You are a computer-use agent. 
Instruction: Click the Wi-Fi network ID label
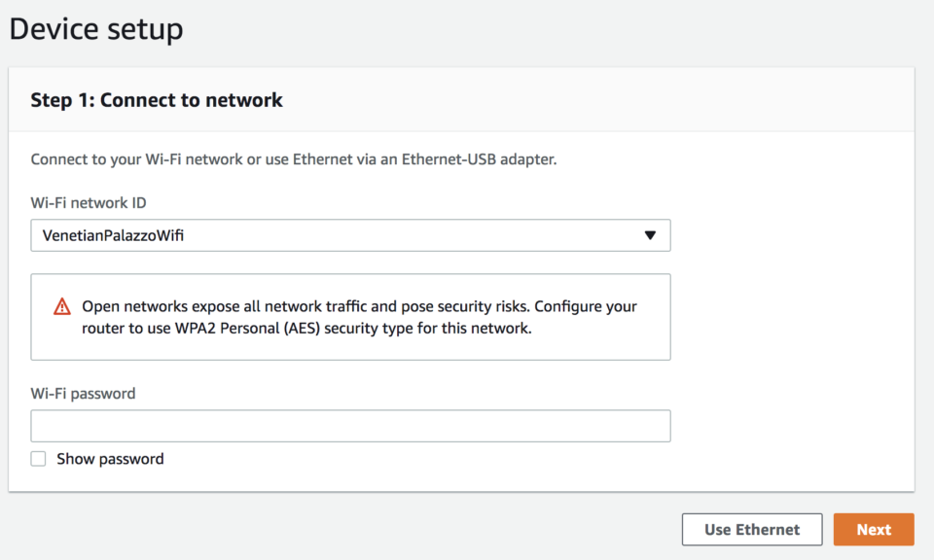coord(89,203)
